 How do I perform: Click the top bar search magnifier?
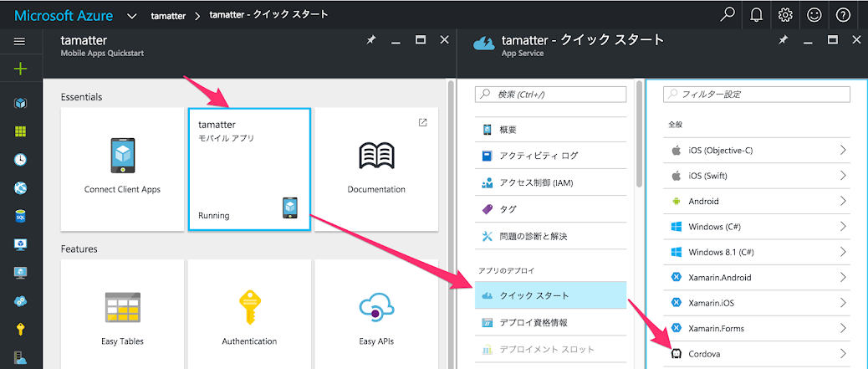[x=728, y=15]
